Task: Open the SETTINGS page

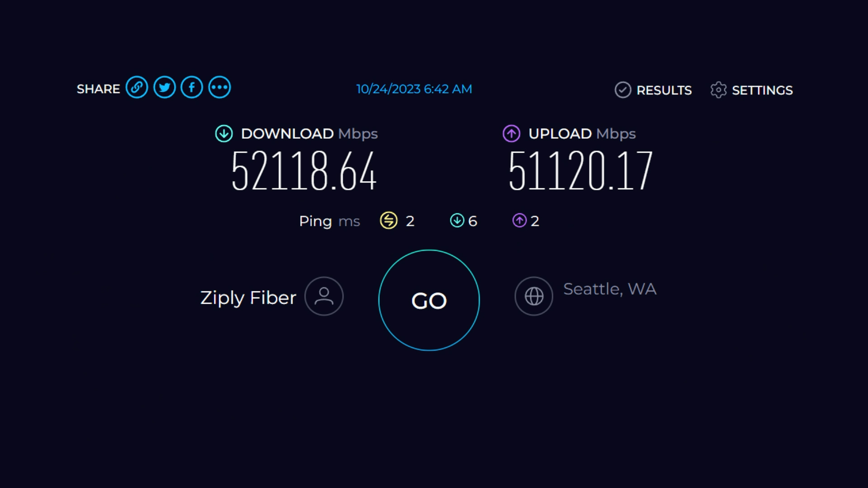Action: point(762,90)
